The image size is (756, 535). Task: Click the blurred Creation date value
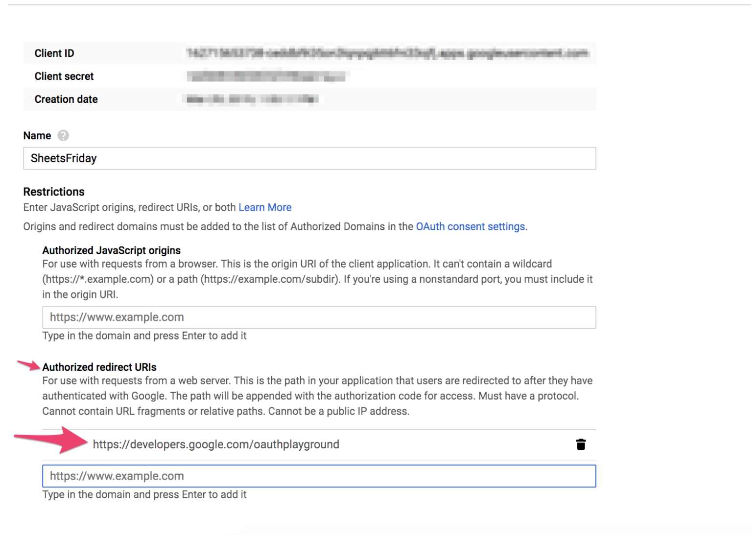(252, 99)
